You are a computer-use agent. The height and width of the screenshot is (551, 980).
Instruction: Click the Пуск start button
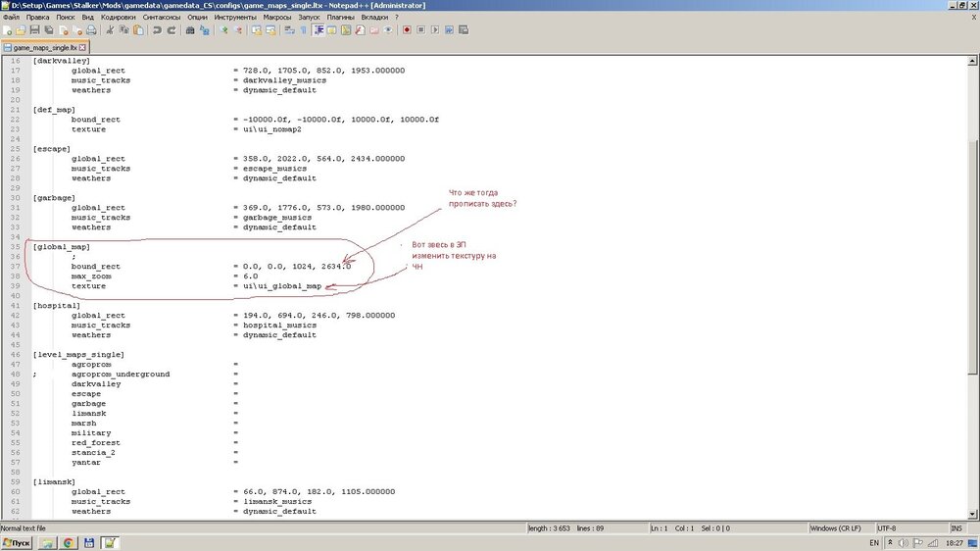[x=17, y=542]
